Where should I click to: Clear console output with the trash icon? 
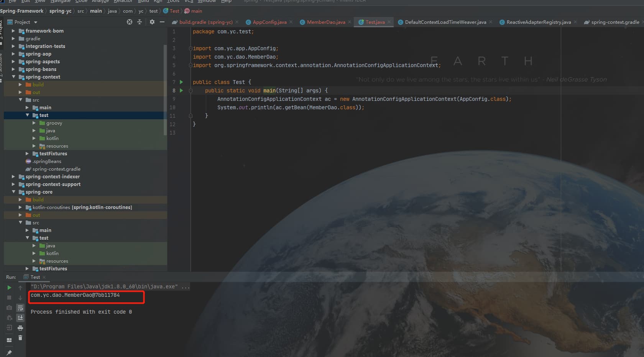[20, 338]
